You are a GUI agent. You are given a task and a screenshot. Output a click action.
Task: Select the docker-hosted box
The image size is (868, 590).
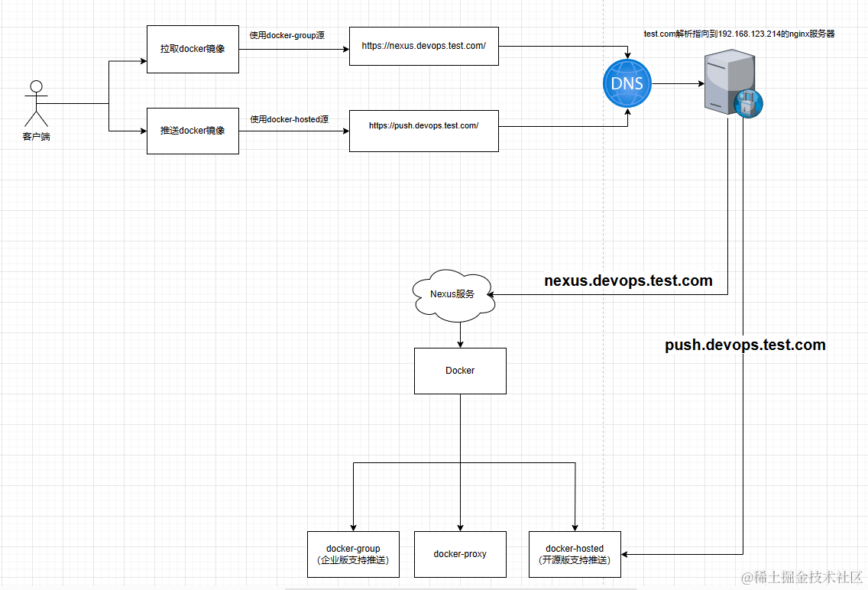point(575,554)
